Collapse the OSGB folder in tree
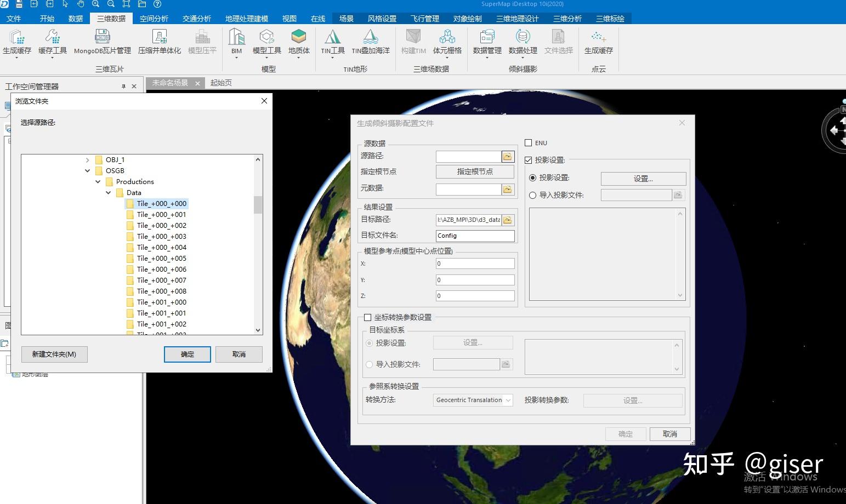 click(x=88, y=171)
